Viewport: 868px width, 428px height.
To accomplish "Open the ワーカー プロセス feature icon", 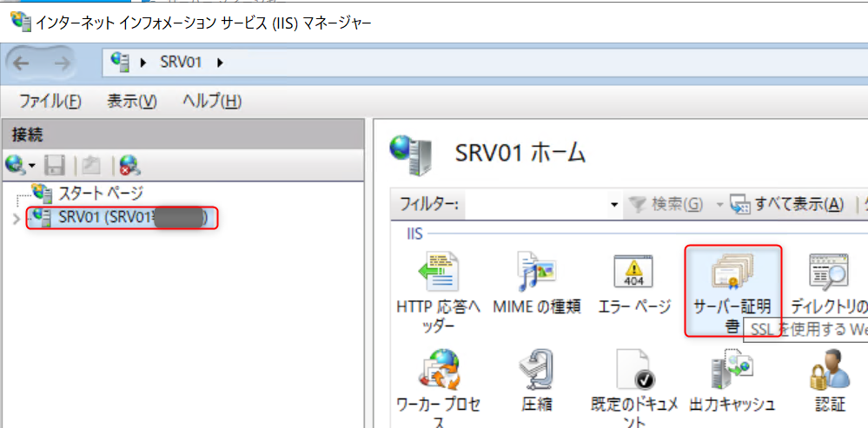I will [439, 371].
